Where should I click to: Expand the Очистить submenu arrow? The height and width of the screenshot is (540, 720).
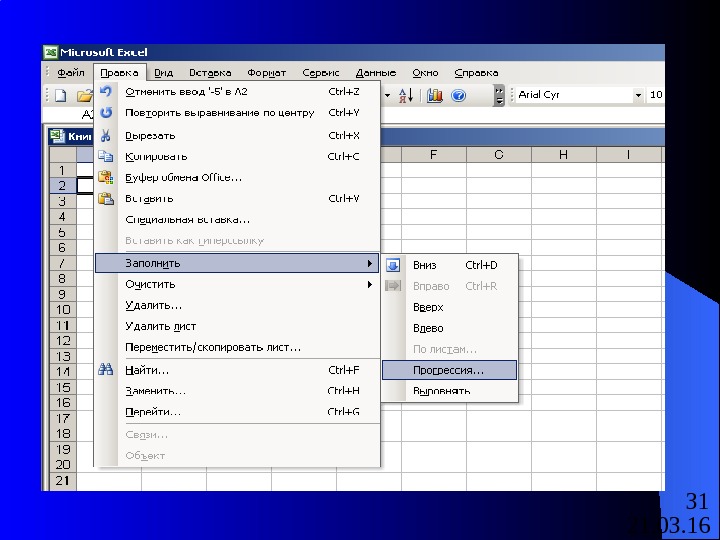(x=370, y=284)
